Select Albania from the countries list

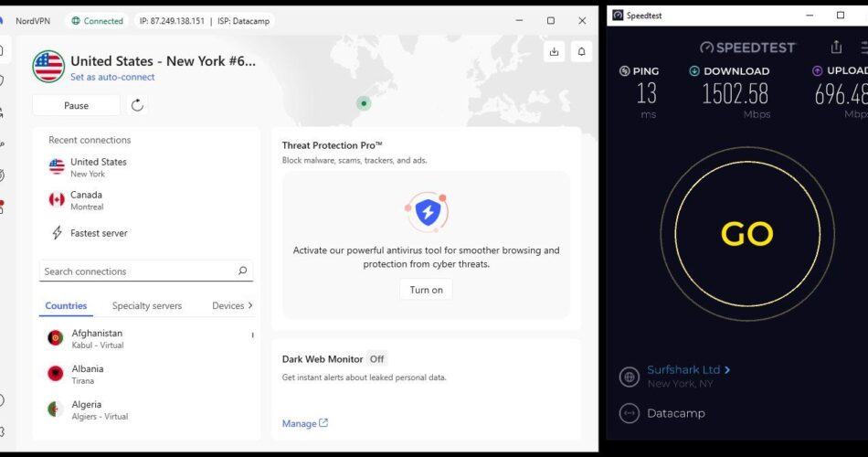pos(88,374)
